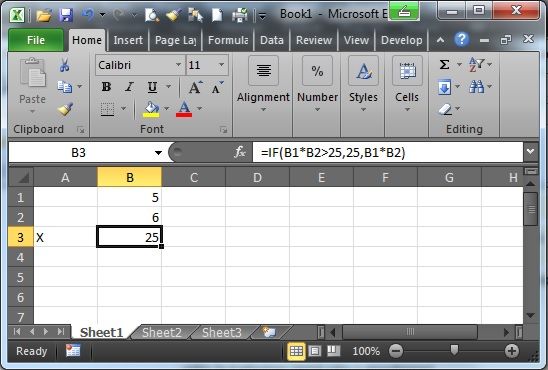This screenshot has width=548, height=370.
Task: Open Excel Help question mark
Action: [461, 39]
